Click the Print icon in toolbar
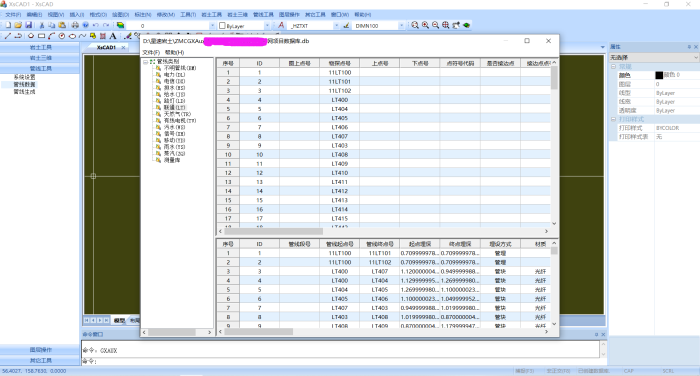 point(75,25)
